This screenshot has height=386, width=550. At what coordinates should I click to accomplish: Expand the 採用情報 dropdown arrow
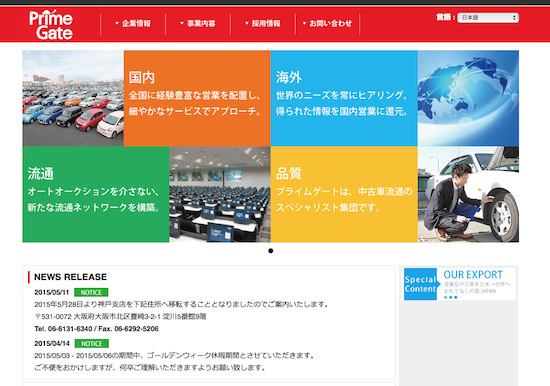247,24
